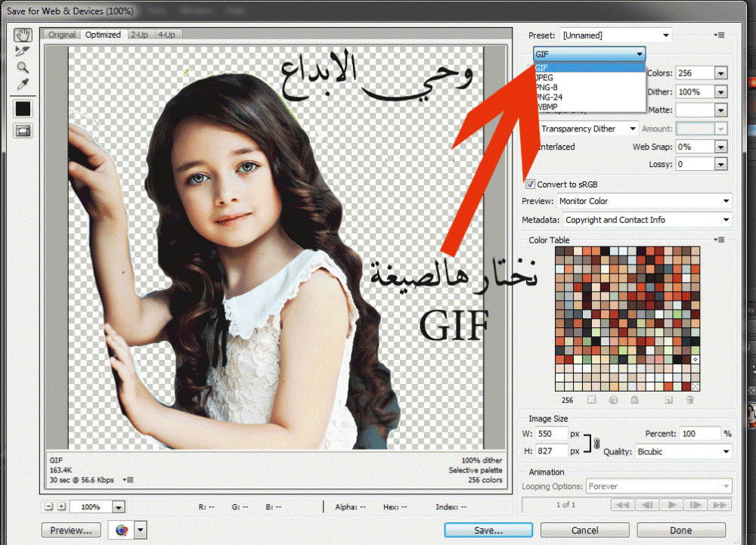Toggle slices visibility button
This screenshot has width=756, height=545.
pyautogui.click(x=23, y=131)
